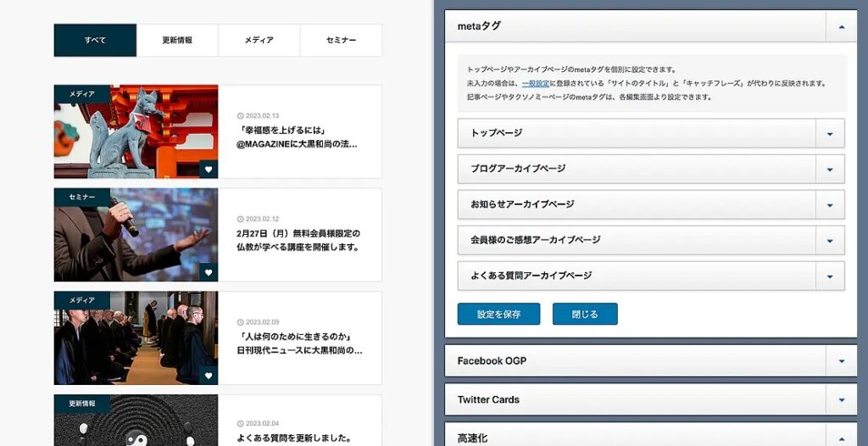Open the メディア filter tab
This screenshot has height=446, width=868.
click(259, 40)
